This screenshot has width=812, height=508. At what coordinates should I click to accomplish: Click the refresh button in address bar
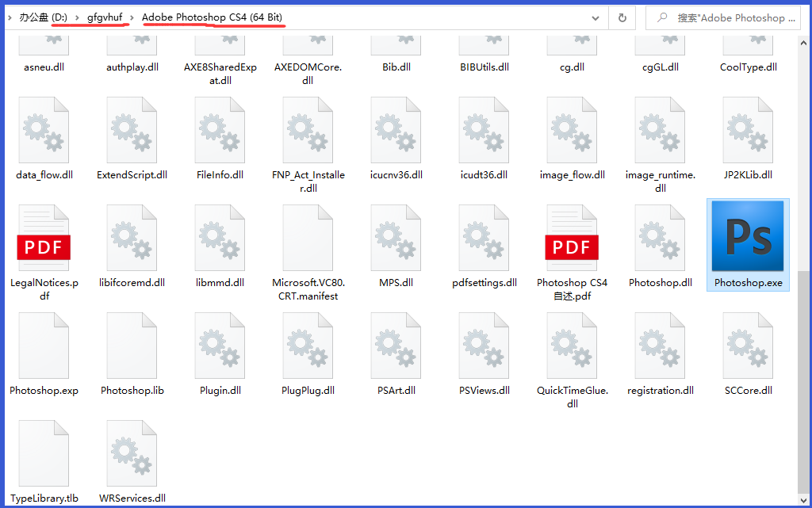click(622, 17)
